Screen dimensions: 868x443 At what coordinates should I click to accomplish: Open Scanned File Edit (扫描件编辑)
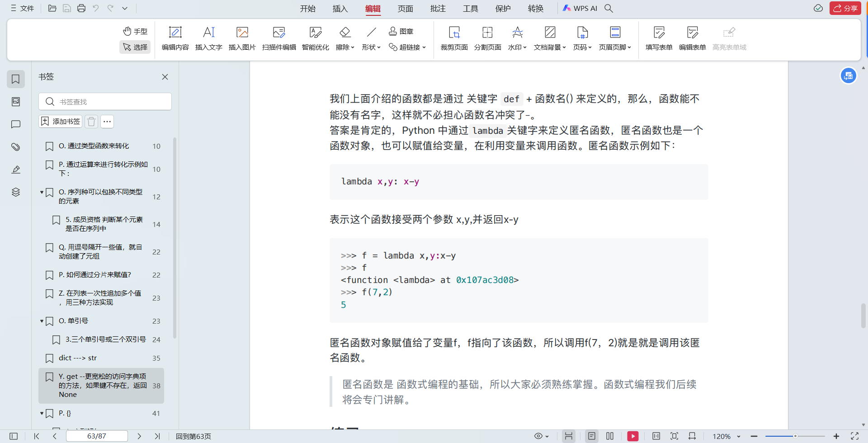[279, 38]
